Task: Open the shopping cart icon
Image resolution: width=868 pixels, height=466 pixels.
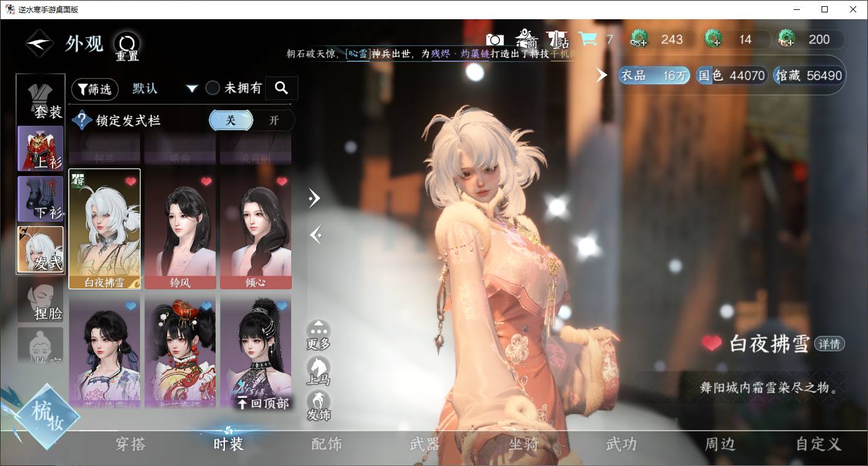Action: 587,39
